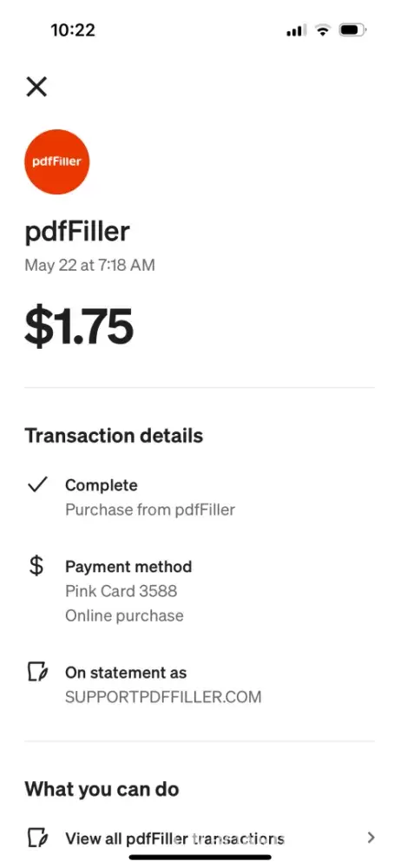
Task: Tap the battery indicator in status bar
Action: 353,30
